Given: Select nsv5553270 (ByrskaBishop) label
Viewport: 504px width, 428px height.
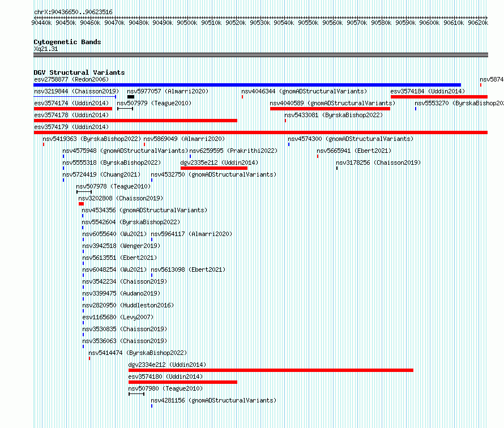Looking at the screenshot, I should pyautogui.click(x=459, y=103).
